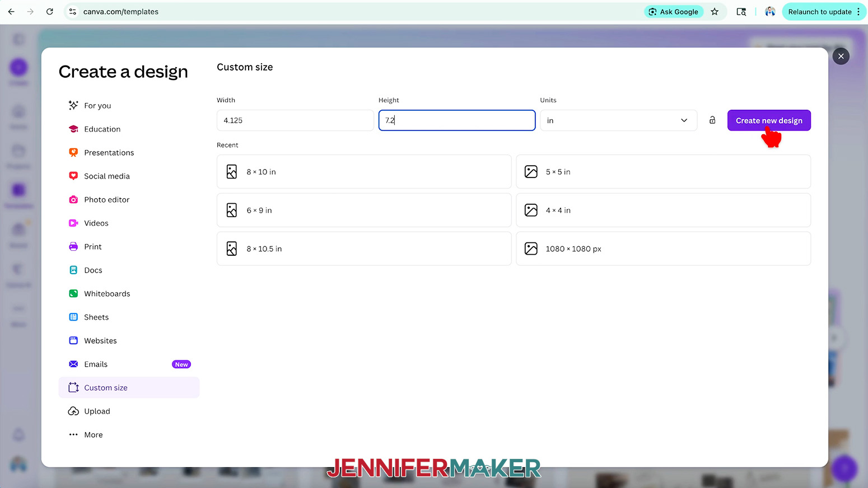
Task: Reload the page in the browser
Action: [x=50, y=12]
